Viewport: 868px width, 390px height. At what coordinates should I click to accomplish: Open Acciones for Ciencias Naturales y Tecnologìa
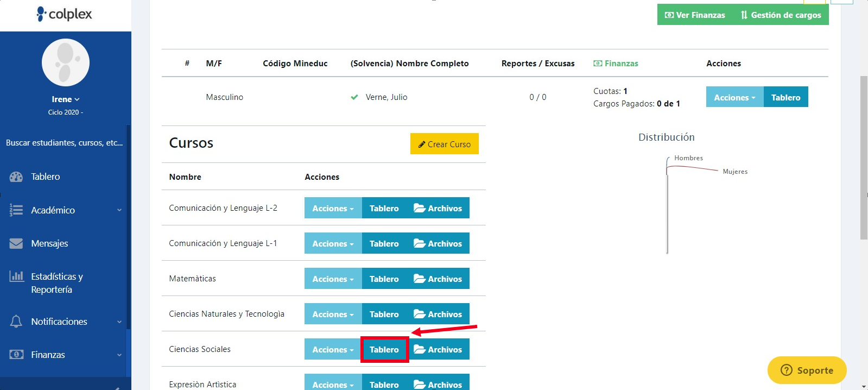point(333,314)
